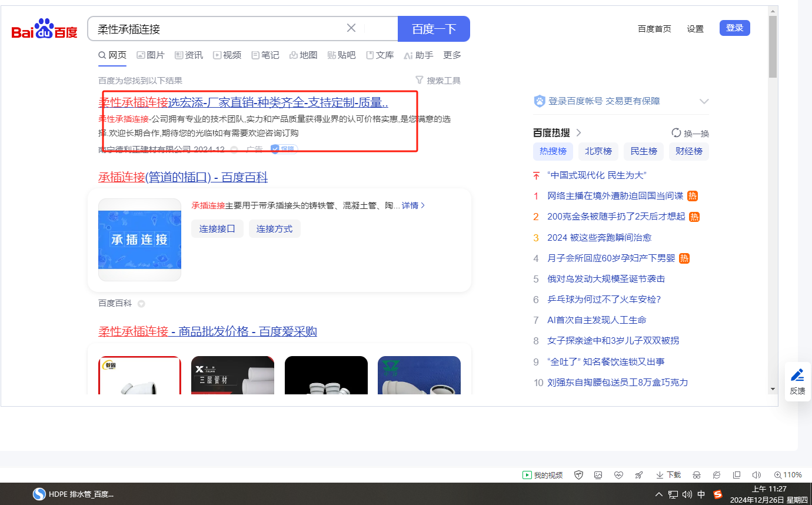Switch to the 图片 search tab
This screenshot has height=505, width=812.
(151, 55)
